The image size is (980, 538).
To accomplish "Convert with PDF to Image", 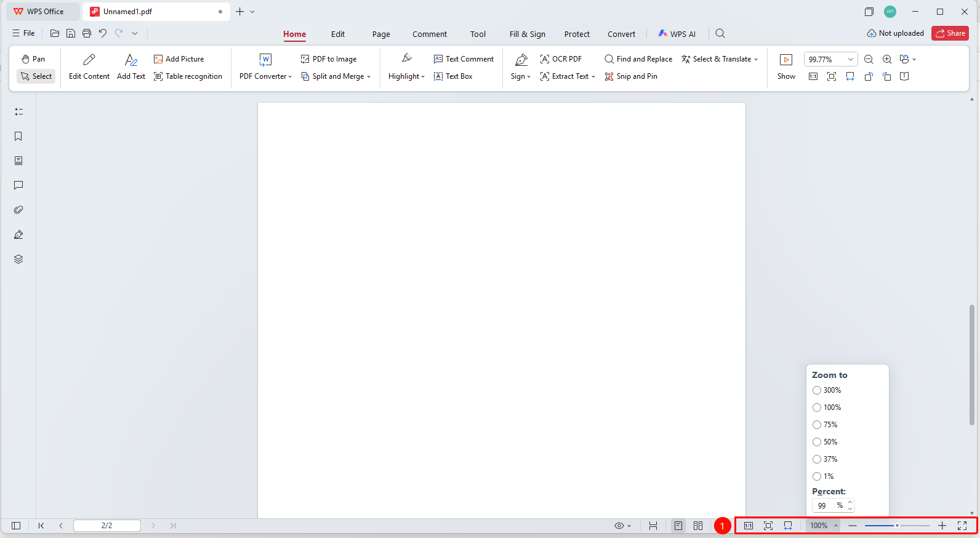I will click(329, 59).
